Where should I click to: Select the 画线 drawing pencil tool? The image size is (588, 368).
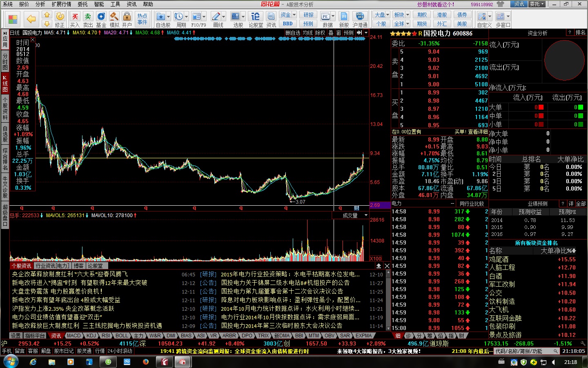(x=216, y=16)
